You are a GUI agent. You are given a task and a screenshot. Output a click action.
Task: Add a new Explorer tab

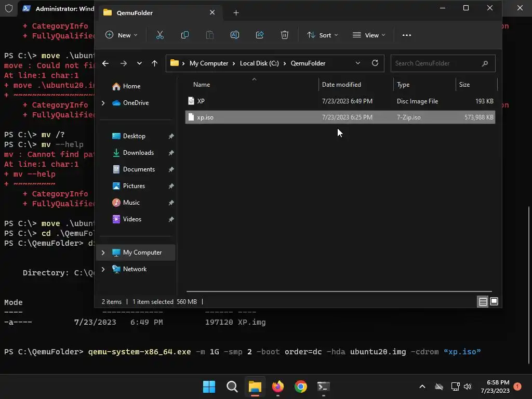pos(236,13)
